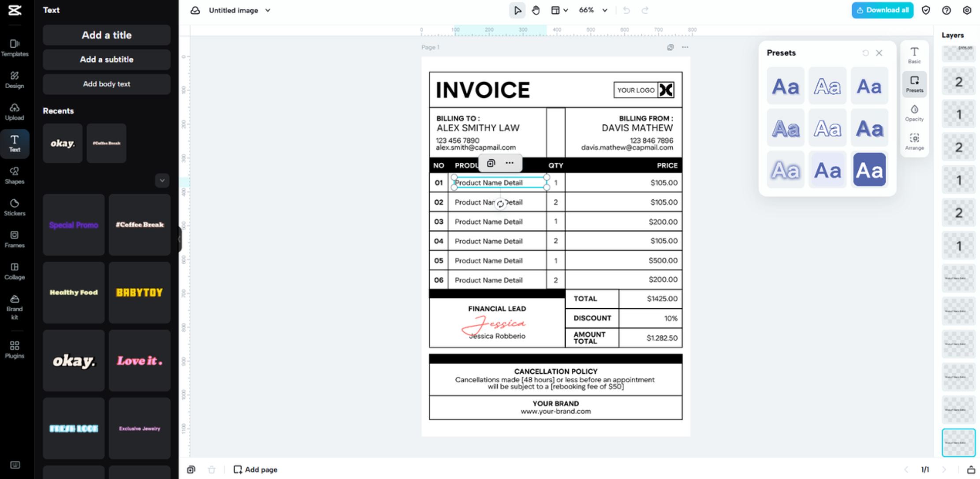Click the Download all button

[882, 10]
